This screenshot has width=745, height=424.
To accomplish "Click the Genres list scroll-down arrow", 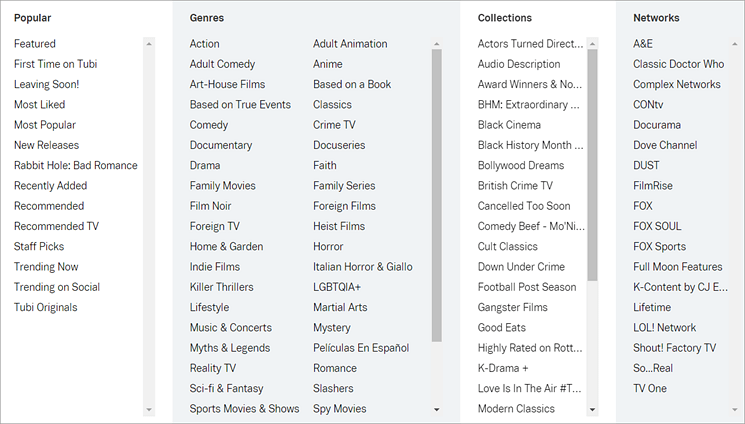I will 437,410.
